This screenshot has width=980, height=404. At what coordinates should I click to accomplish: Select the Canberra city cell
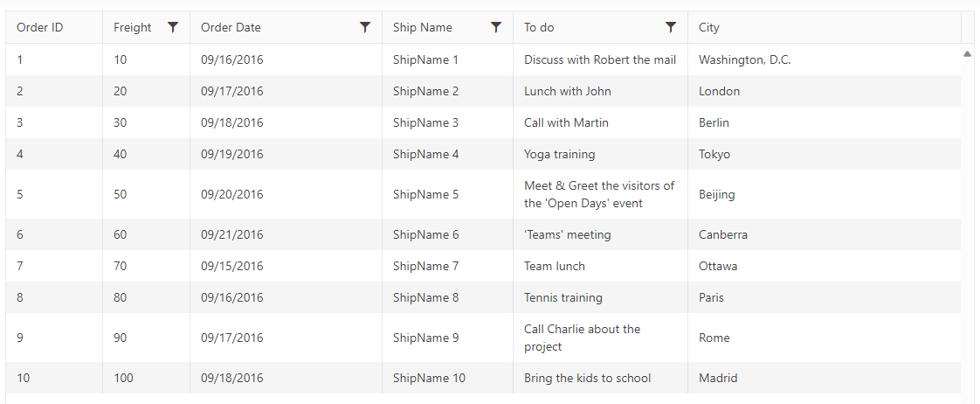click(x=825, y=234)
